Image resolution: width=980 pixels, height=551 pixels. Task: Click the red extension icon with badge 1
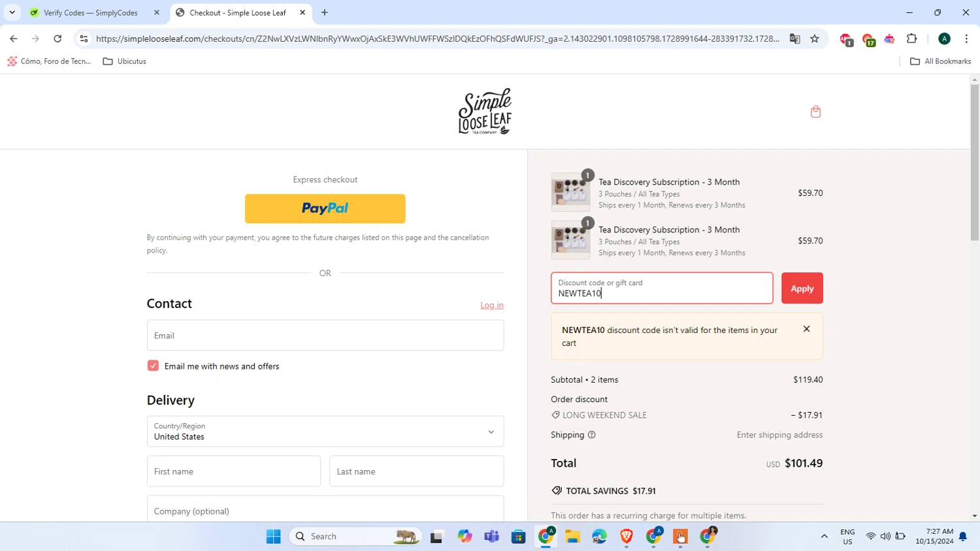846,39
